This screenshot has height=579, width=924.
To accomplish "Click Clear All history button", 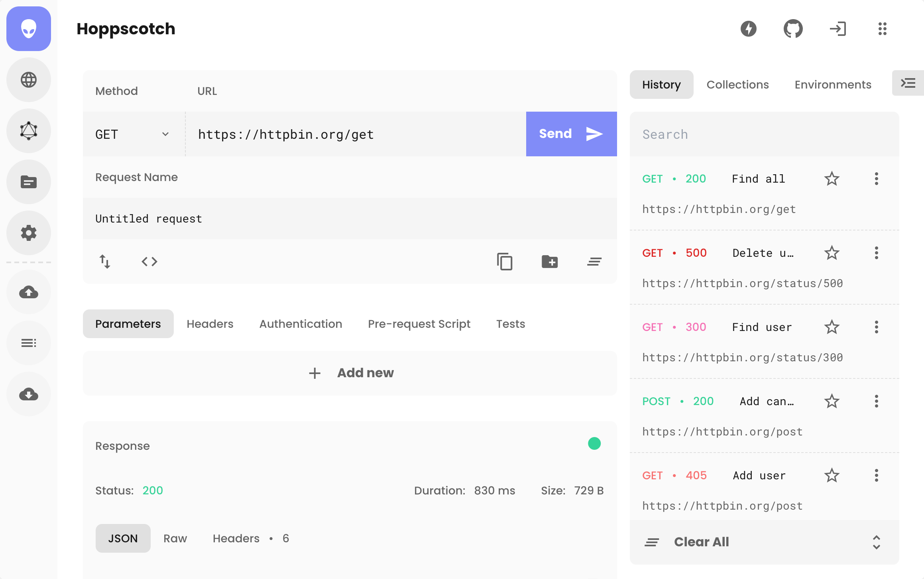I will point(701,542).
